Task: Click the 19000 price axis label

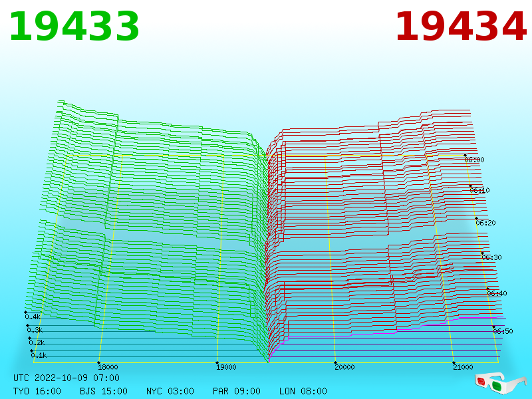Action: [x=226, y=367]
